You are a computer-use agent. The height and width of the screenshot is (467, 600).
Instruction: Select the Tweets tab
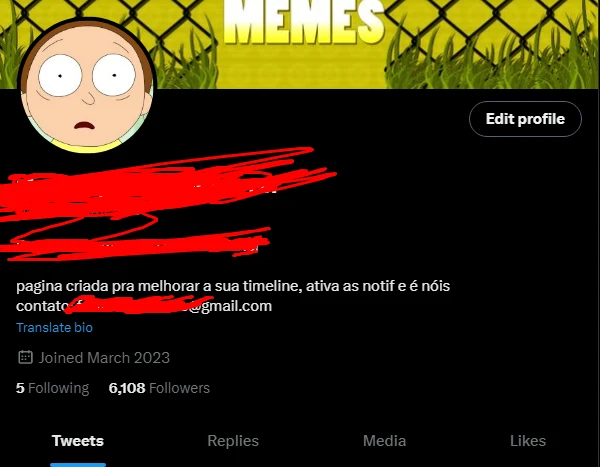tap(78, 441)
